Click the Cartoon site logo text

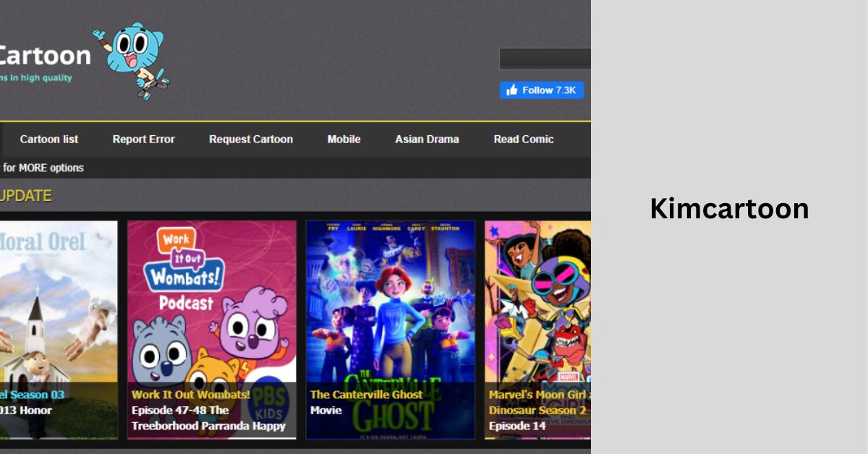[x=45, y=56]
